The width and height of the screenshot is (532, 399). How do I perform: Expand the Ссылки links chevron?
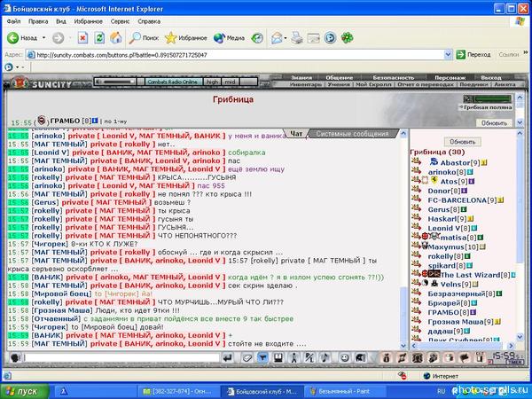click(x=526, y=52)
